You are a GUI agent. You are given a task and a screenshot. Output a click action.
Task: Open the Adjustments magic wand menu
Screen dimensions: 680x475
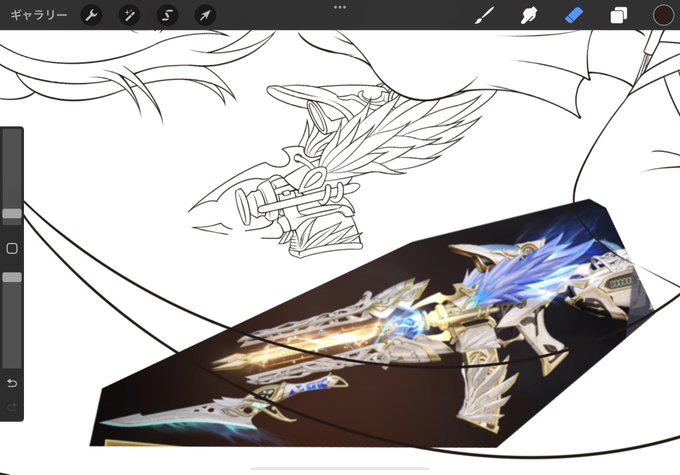coord(129,16)
